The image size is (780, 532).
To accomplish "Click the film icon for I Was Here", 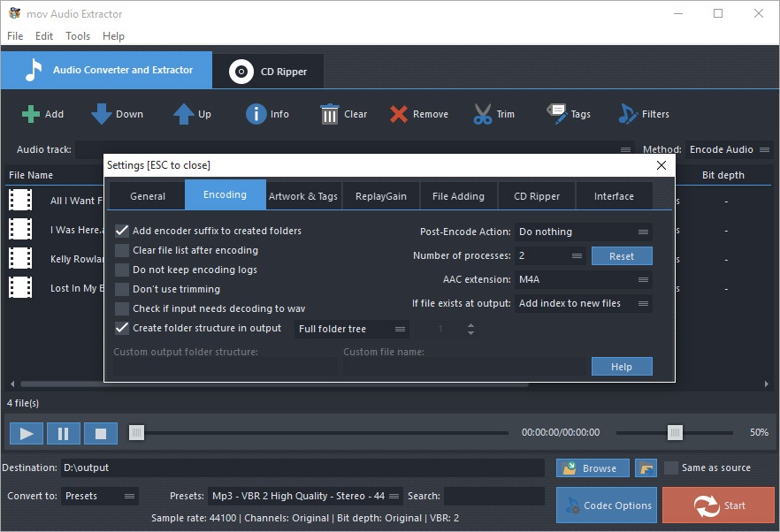I will (x=20, y=229).
